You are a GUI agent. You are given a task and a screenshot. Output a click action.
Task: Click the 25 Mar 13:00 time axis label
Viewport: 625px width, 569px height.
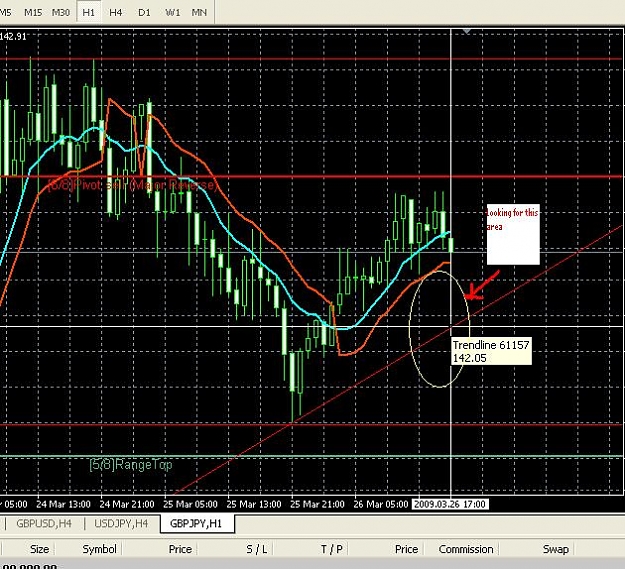[x=254, y=504]
